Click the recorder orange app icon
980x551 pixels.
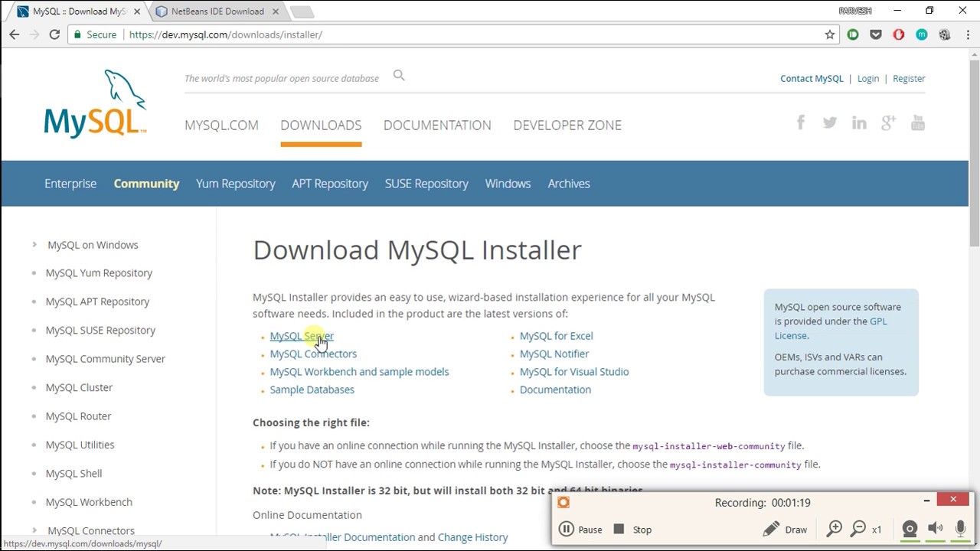click(563, 502)
